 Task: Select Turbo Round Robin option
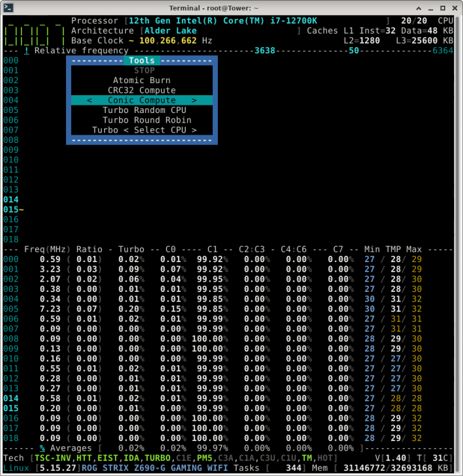click(147, 120)
